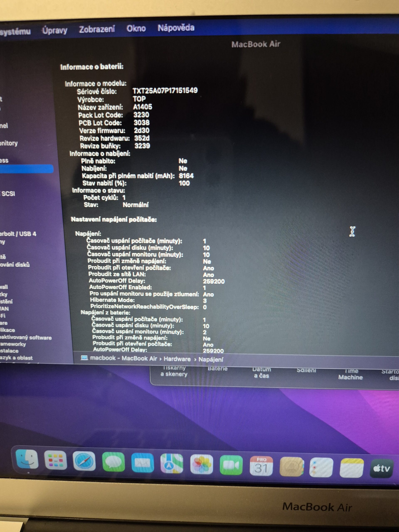Open the Maps app in Dock
The width and height of the screenshot is (399, 532).
pos(172,463)
